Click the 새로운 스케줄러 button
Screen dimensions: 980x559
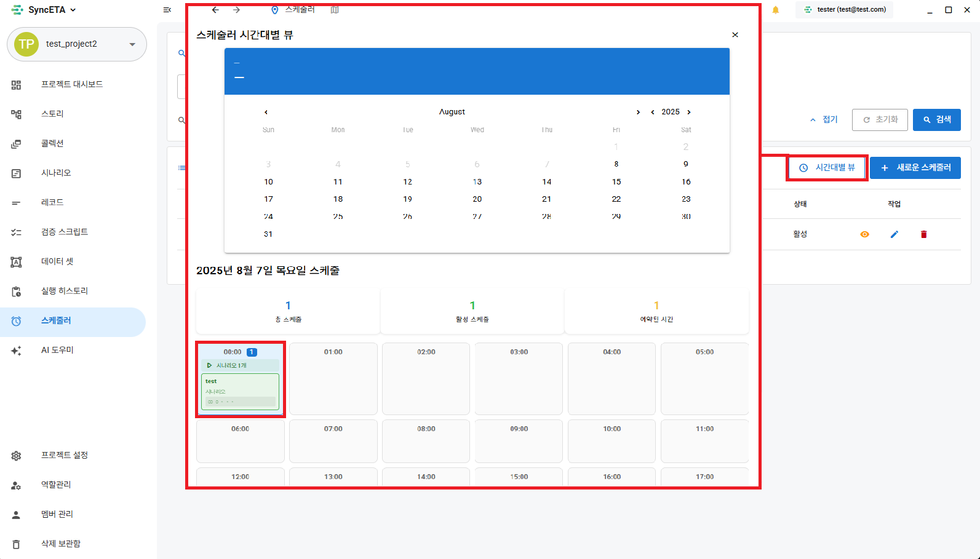[x=915, y=168]
